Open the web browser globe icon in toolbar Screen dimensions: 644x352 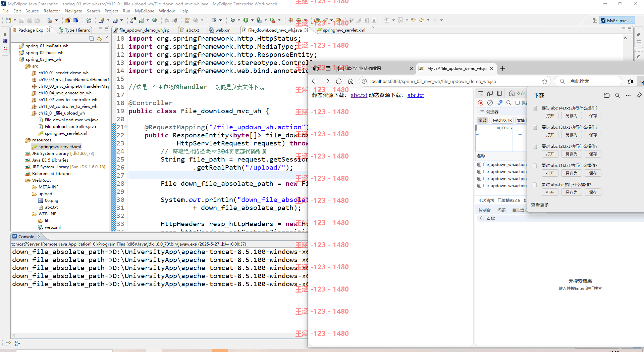point(154,20)
